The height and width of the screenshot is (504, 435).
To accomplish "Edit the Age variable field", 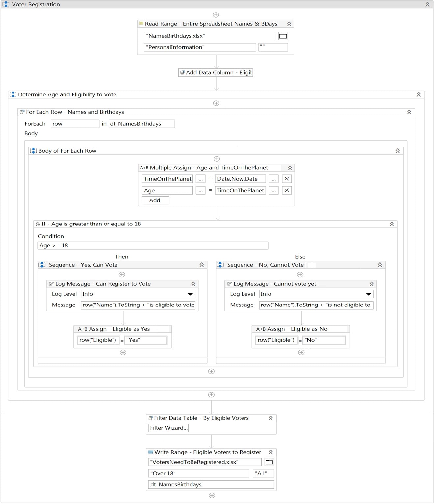I will 167,191.
